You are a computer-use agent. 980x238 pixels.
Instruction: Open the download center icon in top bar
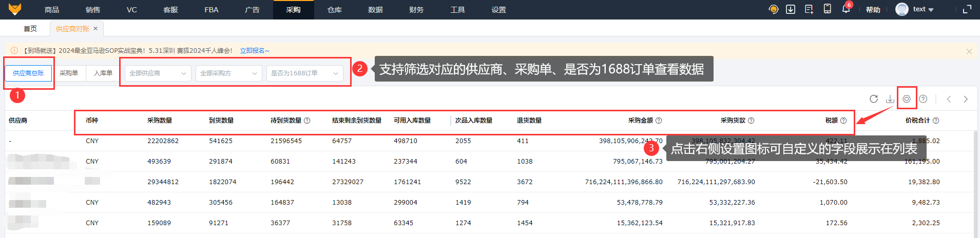point(791,9)
